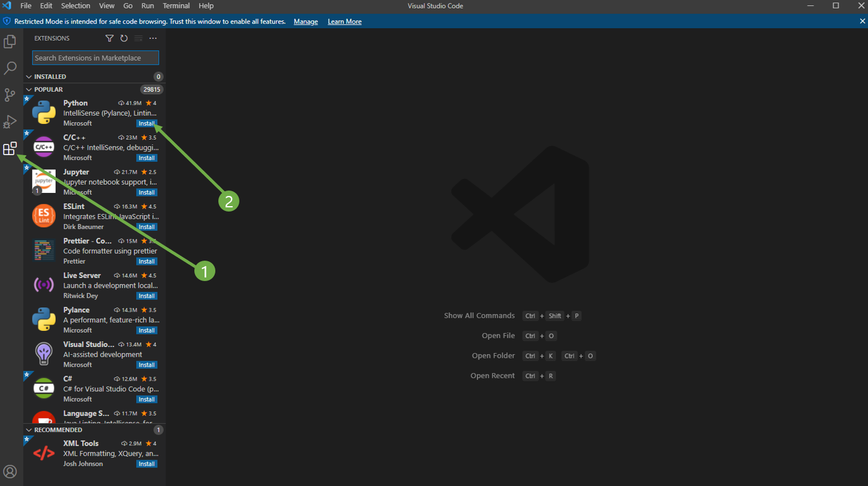Focus the Search Extensions in Marketplace field
The width and height of the screenshot is (868, 486).
pyautogui.click(x=95, y=58)
